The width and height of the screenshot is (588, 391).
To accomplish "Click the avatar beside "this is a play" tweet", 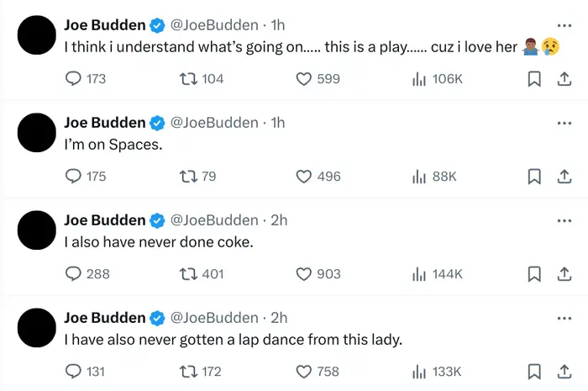I will (36, 35).
